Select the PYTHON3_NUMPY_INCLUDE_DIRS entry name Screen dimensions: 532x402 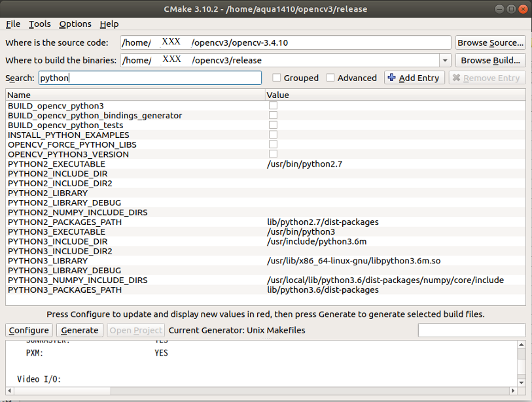point(78,280)
